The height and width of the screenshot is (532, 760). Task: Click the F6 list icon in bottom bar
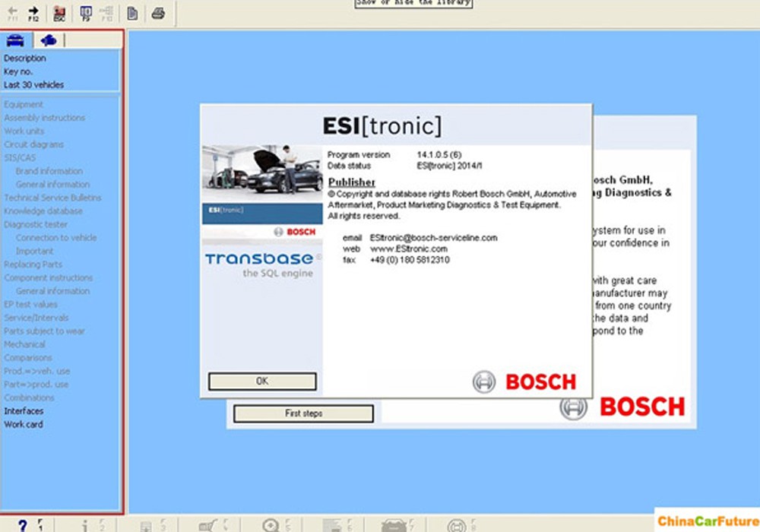(x=332, y=525)
